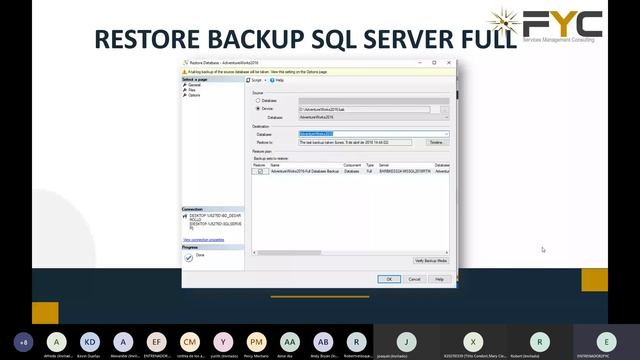Select the AdventureWorks2016-Full Database Backup row
This screenshot has height=360, width=640.
coord(351,171)
